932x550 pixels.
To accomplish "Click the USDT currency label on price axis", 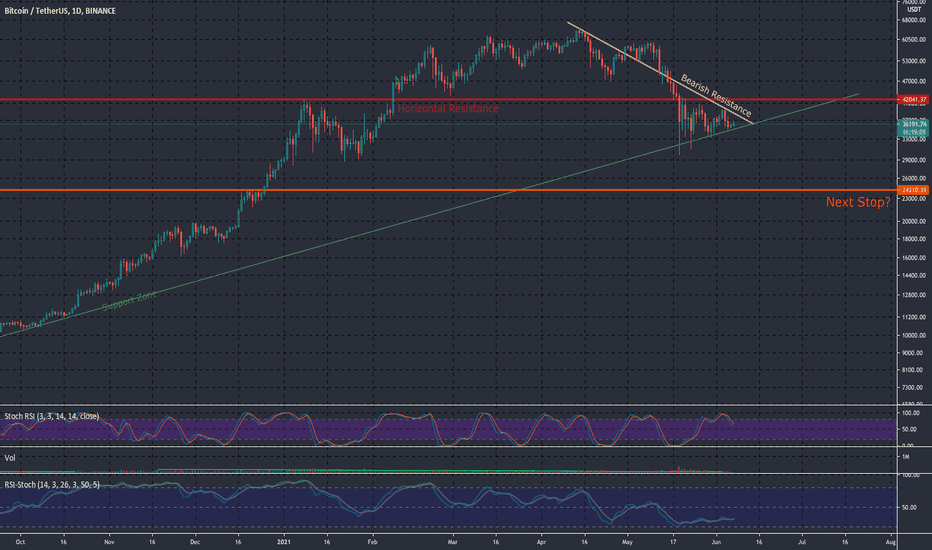I will tap(914, 10).
